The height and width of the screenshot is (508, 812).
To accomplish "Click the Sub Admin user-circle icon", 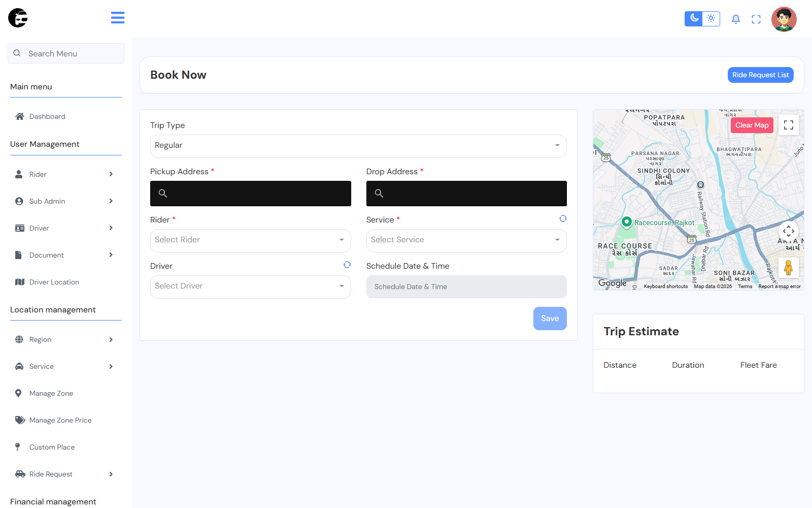I will point(19,201).
